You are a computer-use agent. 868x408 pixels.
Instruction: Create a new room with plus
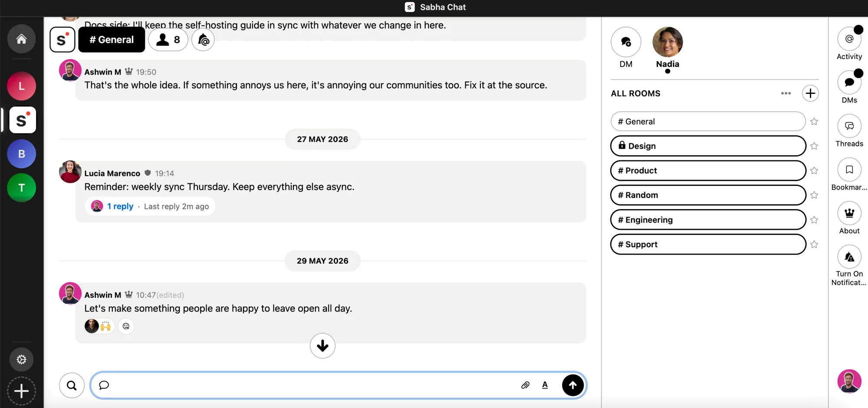coord(810,93)
